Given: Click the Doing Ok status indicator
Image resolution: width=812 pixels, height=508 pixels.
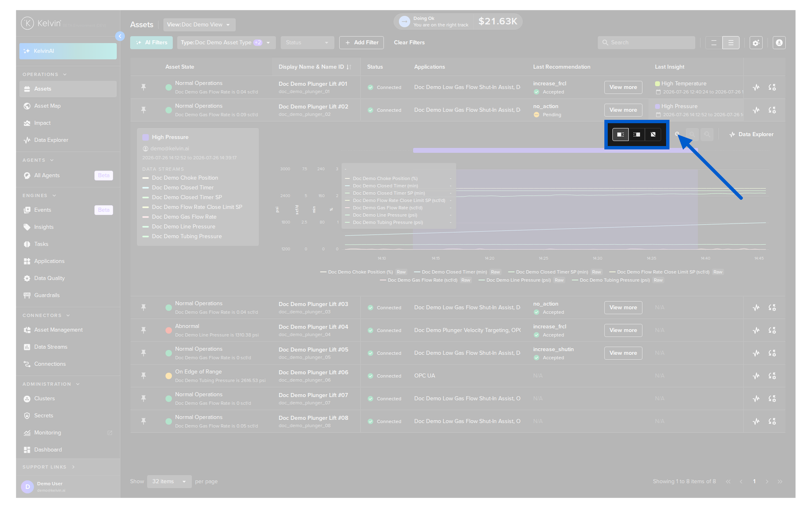Looking at the screenshot, I should 458,22.
